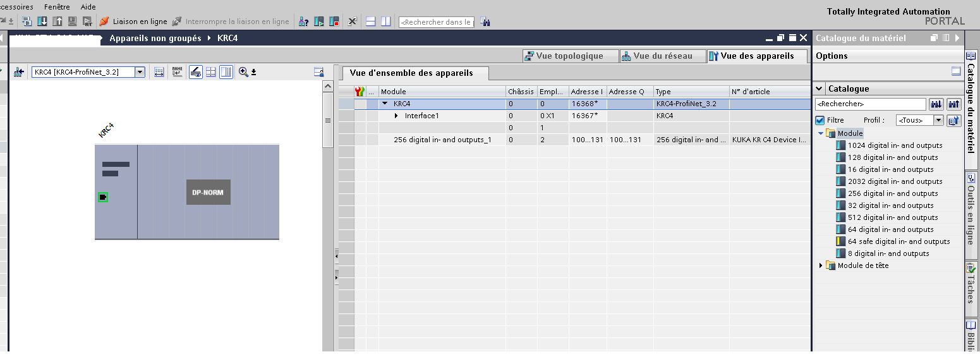Click the show device names icon

177,72
